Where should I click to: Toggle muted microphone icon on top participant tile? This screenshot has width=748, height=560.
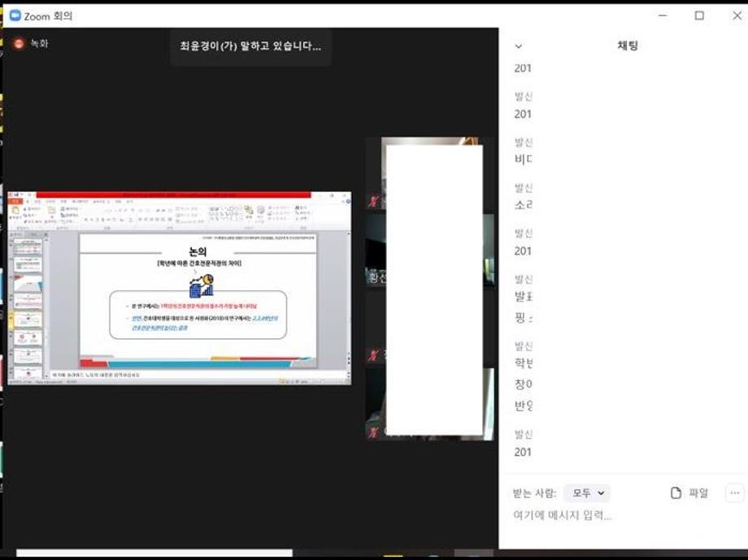click(x=373, y=201)
